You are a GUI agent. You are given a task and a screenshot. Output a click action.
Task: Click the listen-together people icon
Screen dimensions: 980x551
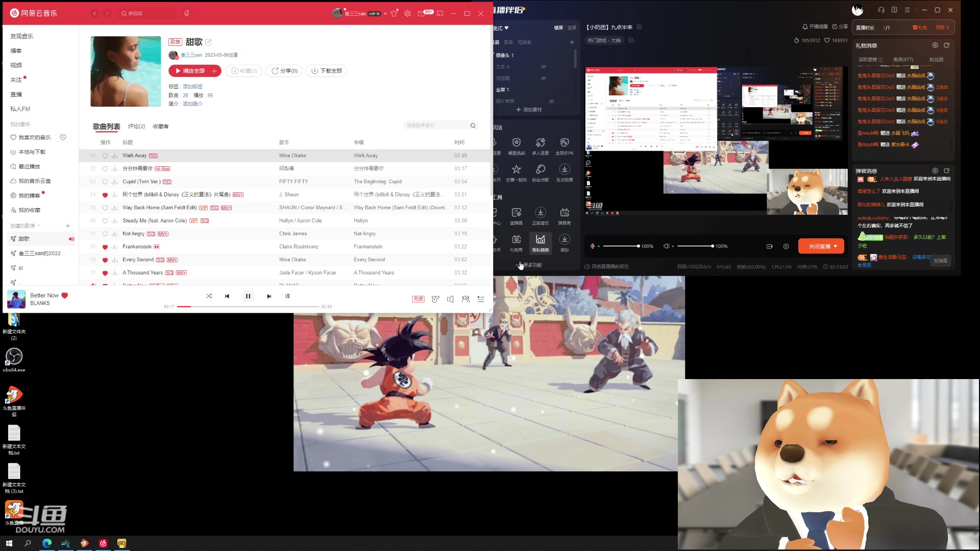[x=465, y=299]
